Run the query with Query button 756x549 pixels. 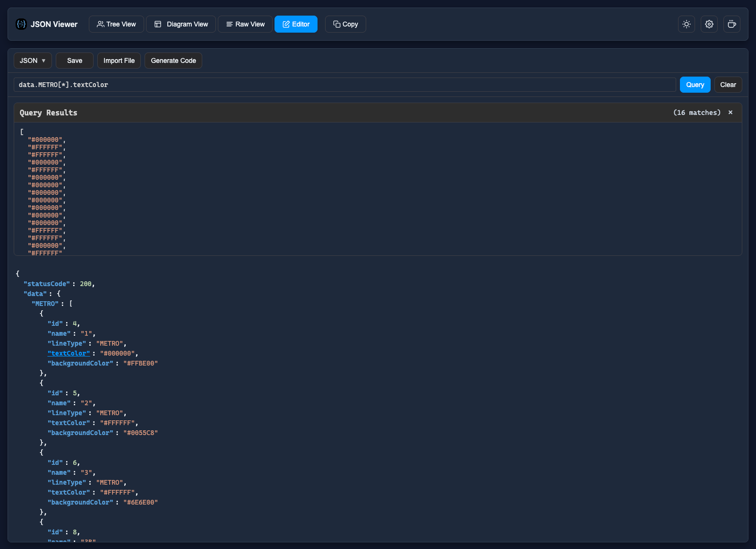pyautogui.click(x=695, y=85)
